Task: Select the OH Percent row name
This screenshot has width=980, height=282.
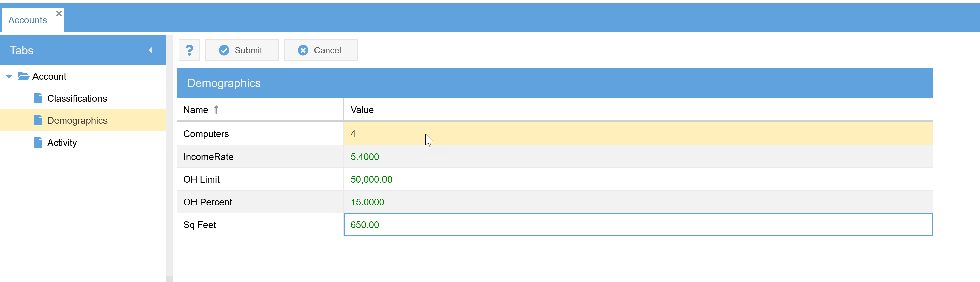Action: click(x=207, y=202)
